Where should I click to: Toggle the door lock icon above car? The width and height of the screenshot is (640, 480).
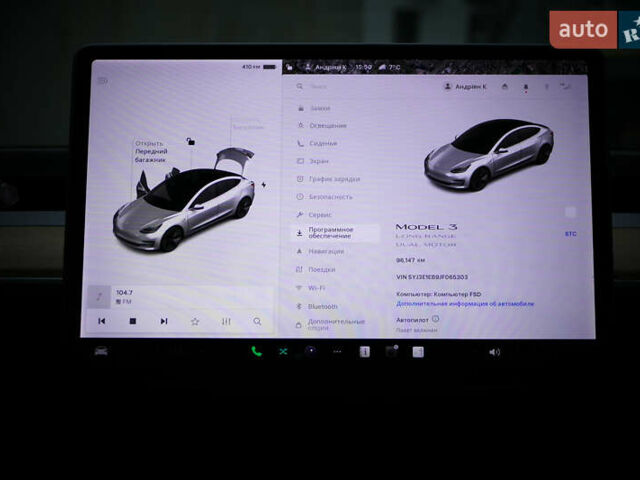[x=190, y=142]
